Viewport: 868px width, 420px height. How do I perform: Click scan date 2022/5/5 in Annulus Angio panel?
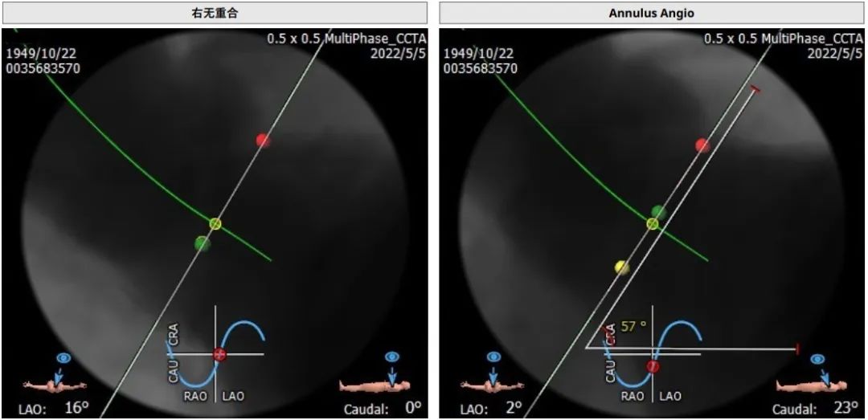pos(835,54)
